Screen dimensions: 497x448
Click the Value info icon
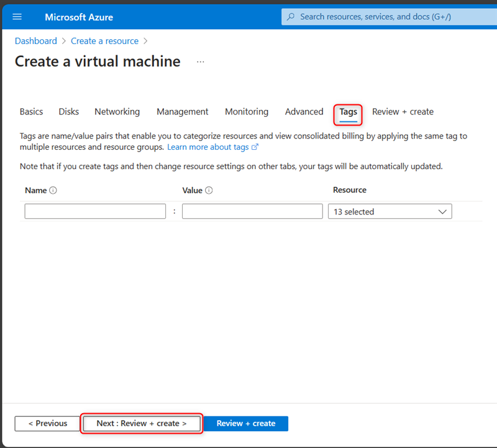click(x=209, y=191)
